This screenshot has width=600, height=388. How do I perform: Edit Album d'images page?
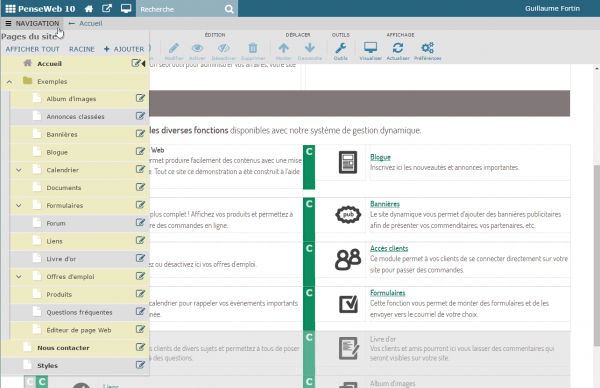[x=140, y=98]
